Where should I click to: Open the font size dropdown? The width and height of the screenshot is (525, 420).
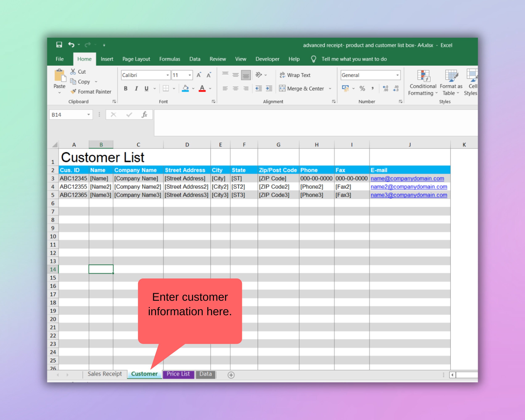point(189,75)
